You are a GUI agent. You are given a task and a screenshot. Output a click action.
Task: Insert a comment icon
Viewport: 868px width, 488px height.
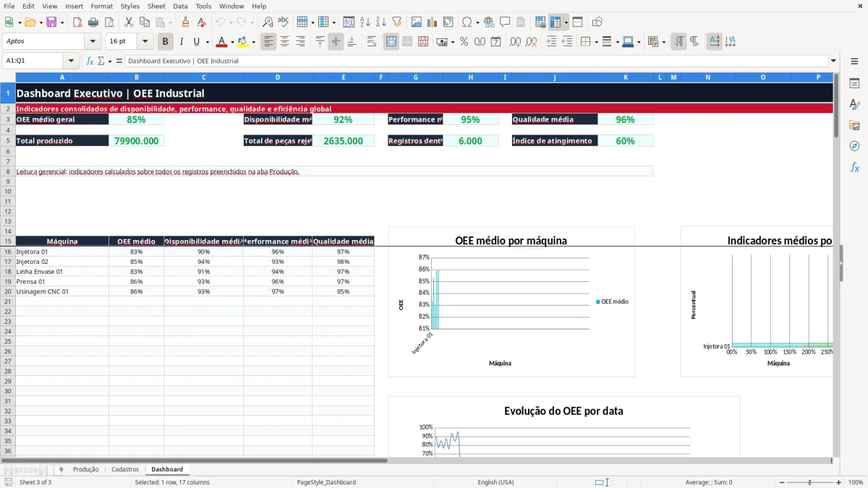click(505, 22)
